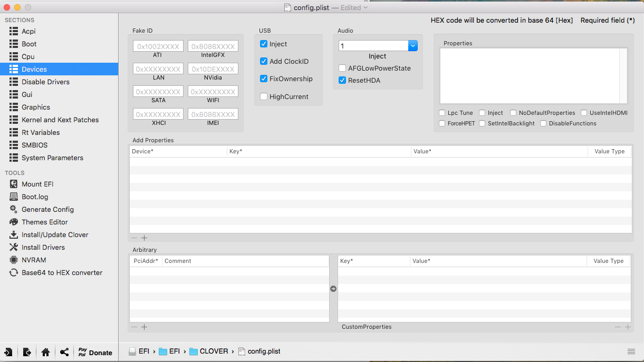
Task: Click the System Parameters list icon
Action: click(x=14, y=158)
